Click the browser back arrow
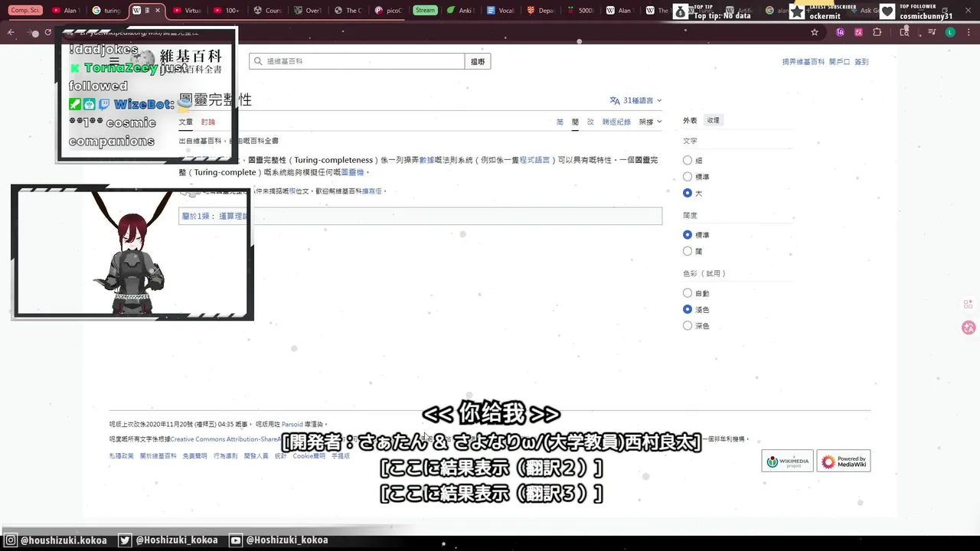This screenshot has width=980, height=551. pos(11,32)
